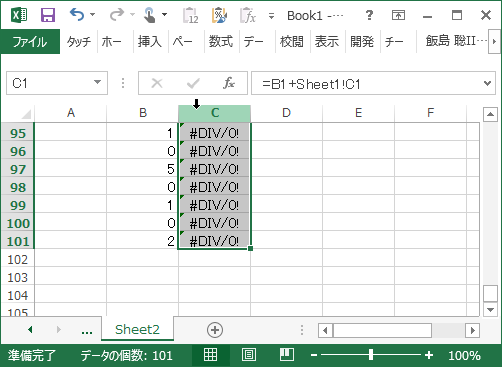Open the 開発 ribbon tab
Screen dimensions: 502x367
point(362,42)
